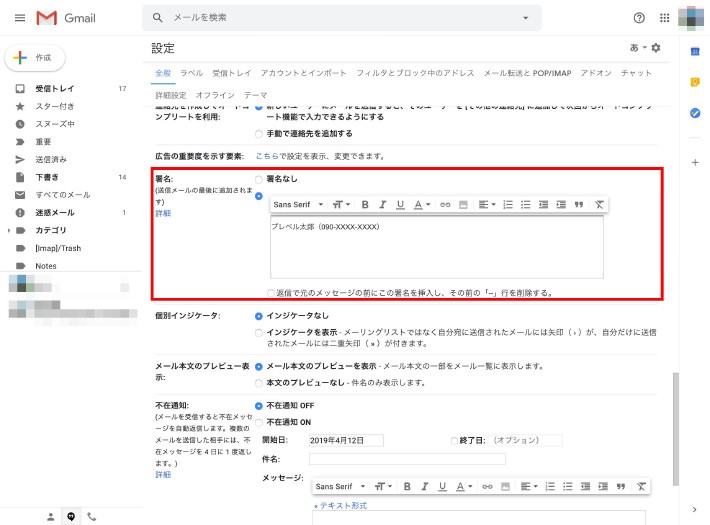
Task: Switch to the ラベル settings tab
Action: pyautogui.click(x=192, y=73)
